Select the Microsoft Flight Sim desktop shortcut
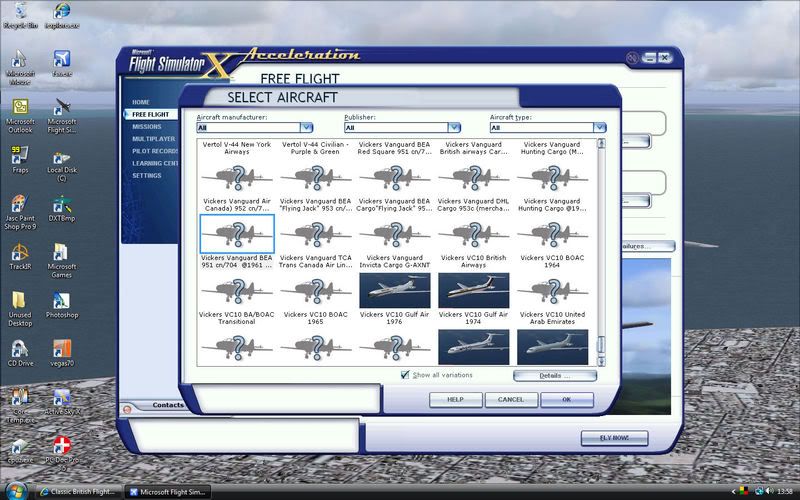This screenshot has width=800, height=500. coord(62,116)
